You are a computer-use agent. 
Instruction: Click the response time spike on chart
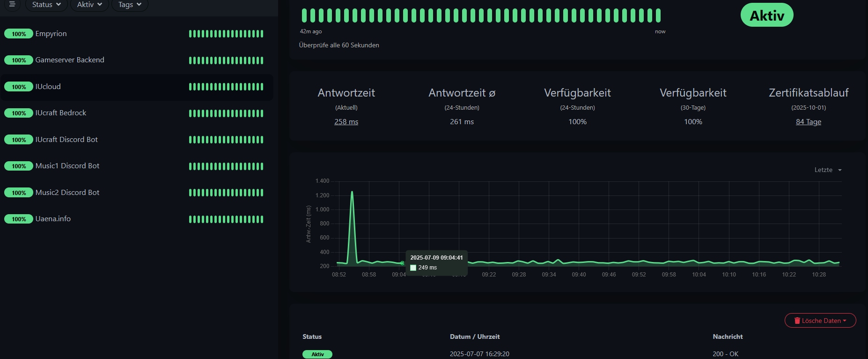(x=352, y=192)
